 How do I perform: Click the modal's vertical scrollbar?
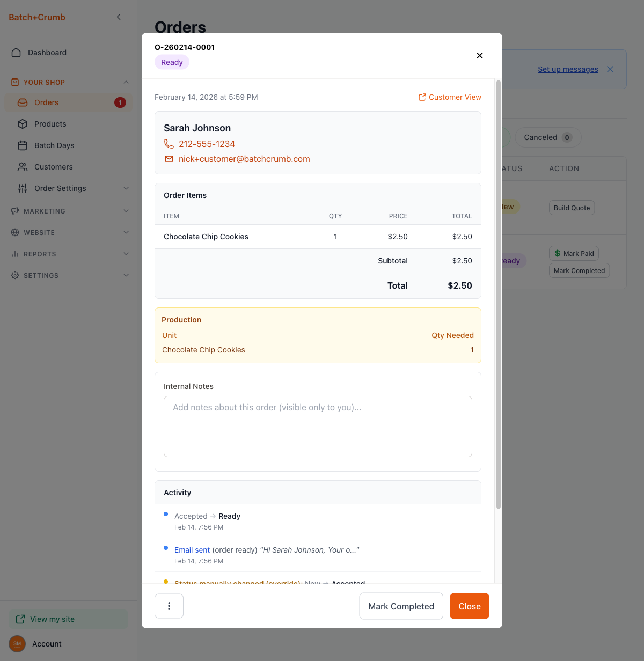tap(499, 294)
